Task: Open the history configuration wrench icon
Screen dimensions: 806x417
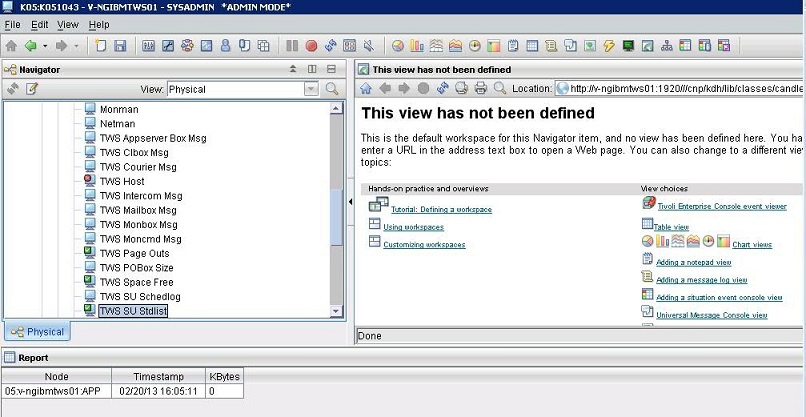Action: 168,46
